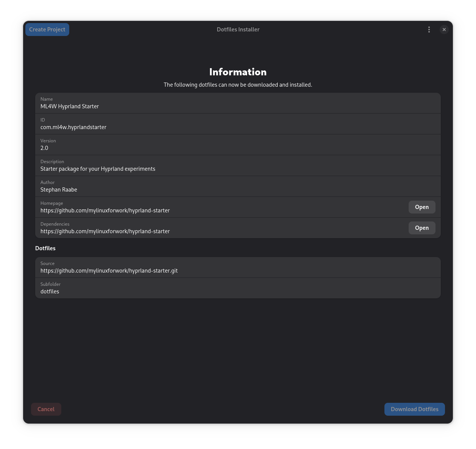Click the Subfolder value "dotfiles"
Viewport: 476px width, 449px height.
coord(50,292)
